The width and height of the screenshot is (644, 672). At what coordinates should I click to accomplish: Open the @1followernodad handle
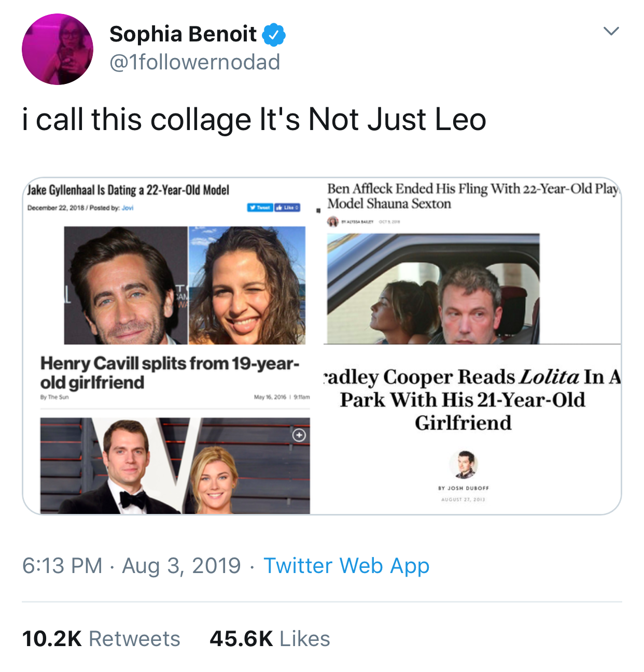coord(194,62)
